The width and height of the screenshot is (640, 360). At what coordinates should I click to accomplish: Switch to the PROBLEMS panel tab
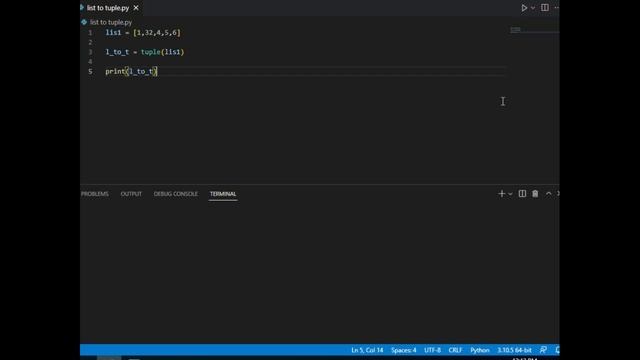coord(95,194)
